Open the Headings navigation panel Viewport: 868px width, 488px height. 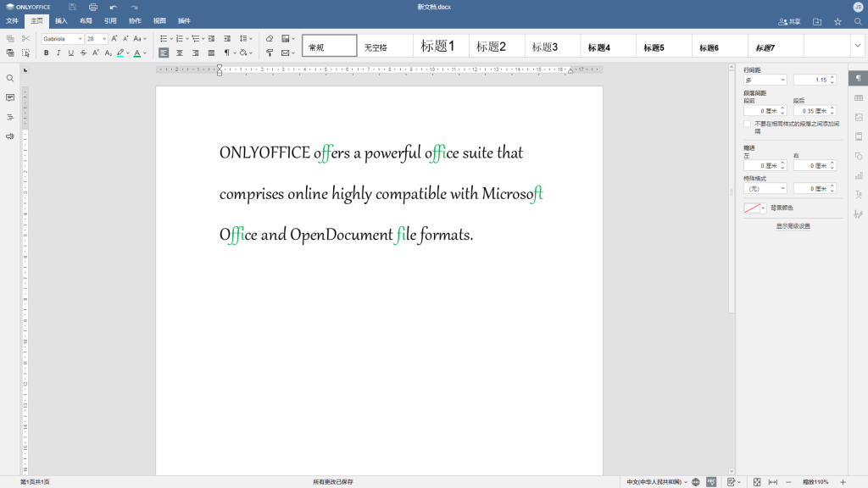point(10,117)
